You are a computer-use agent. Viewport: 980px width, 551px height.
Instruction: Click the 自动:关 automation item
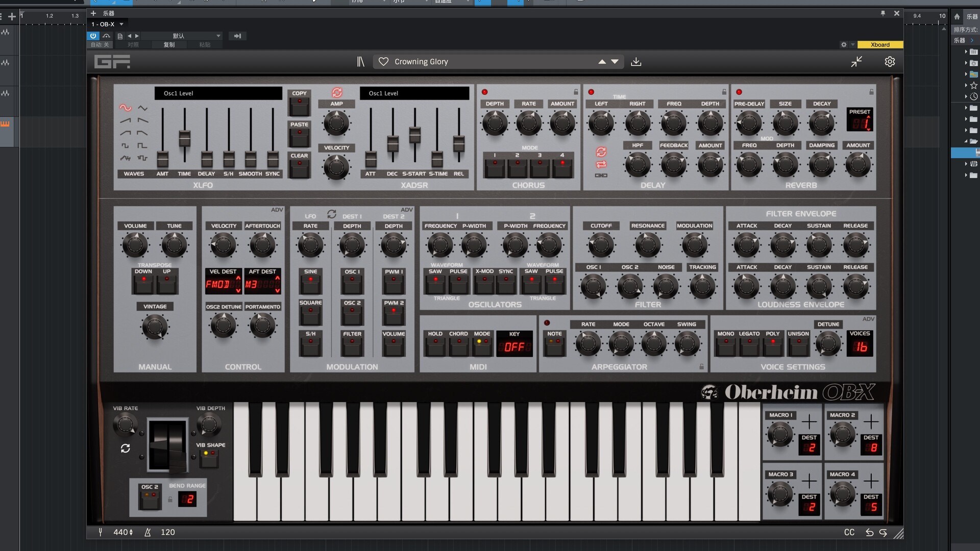pyautogui.click(x=100, y=45)
